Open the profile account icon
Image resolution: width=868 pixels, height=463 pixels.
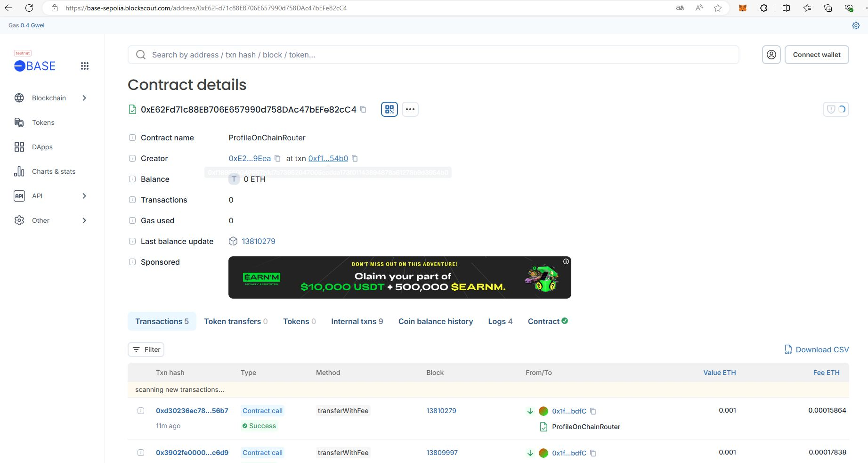tap(771, 55)
